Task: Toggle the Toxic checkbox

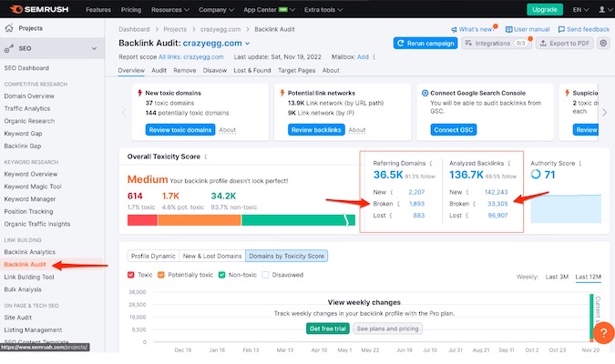Action: (x=131, y=275)
